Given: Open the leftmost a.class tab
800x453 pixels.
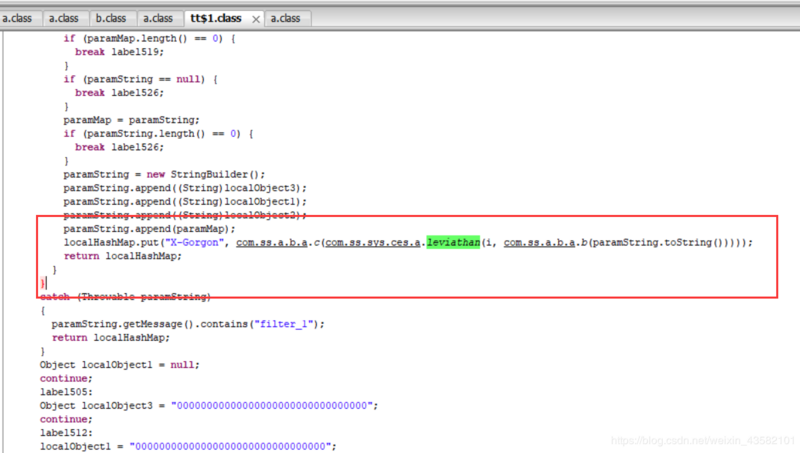Looking at the screenshot, I should click(17, 18).
